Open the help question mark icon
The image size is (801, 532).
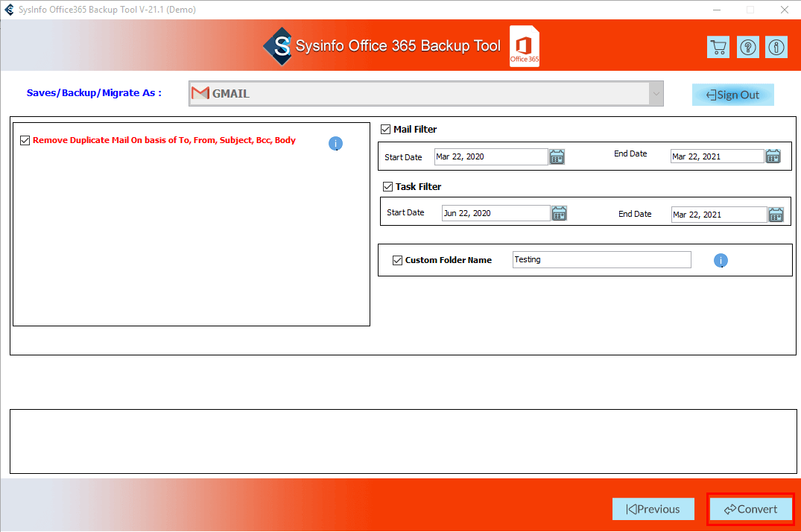[x=747, y=47]
